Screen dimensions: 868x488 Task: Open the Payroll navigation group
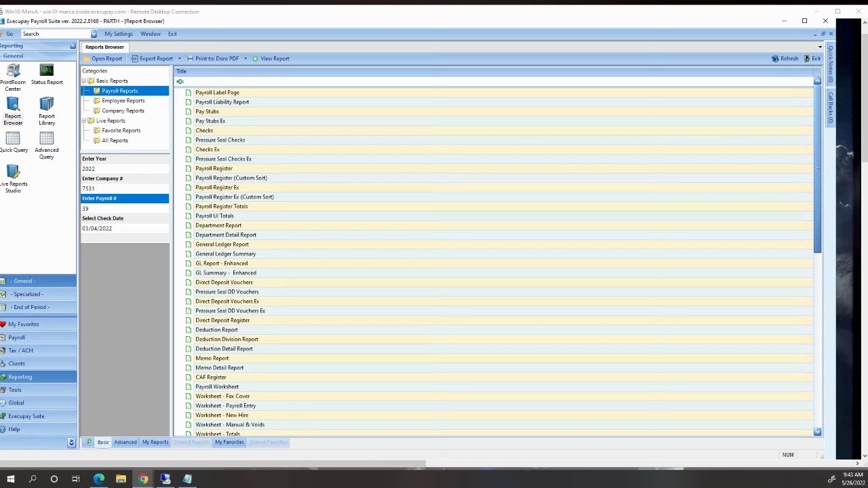(38, 338)
